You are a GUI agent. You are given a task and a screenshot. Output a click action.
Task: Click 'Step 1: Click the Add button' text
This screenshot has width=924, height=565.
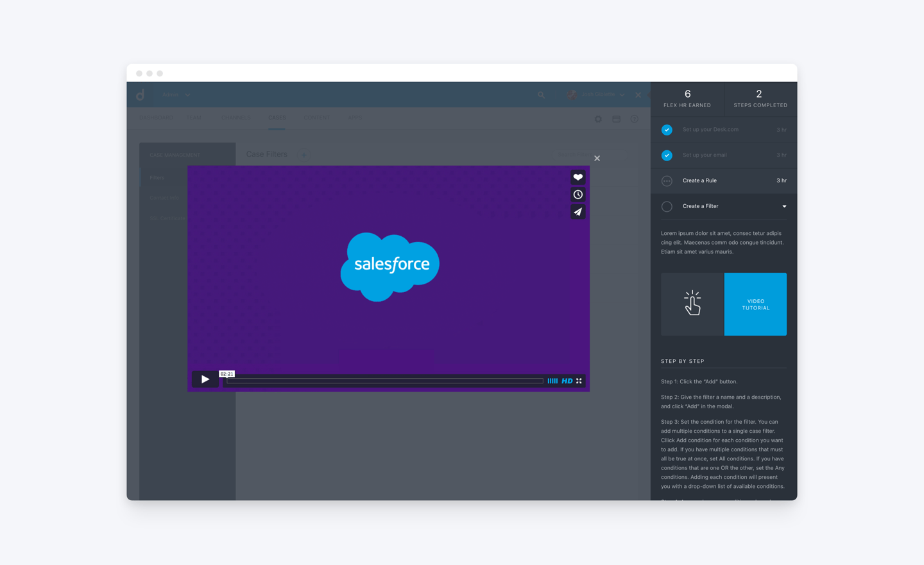pyautogui.click(x=699, y=381)
